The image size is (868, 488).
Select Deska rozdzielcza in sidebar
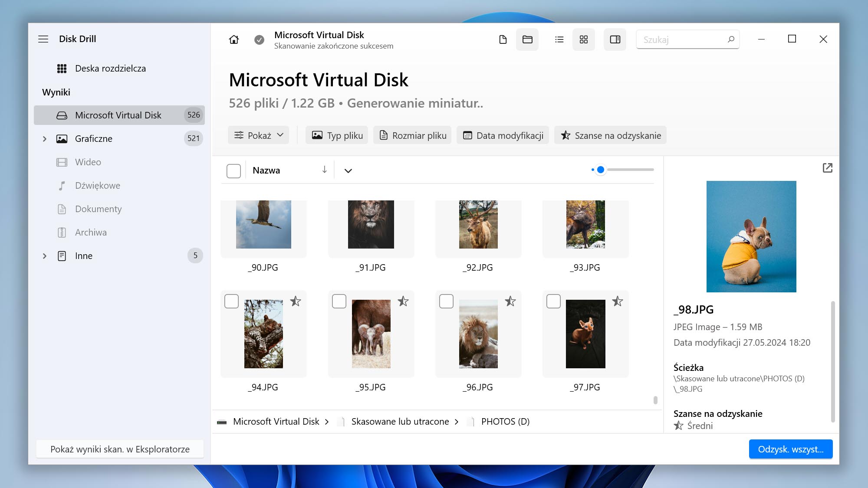click(x=111, y=68)
